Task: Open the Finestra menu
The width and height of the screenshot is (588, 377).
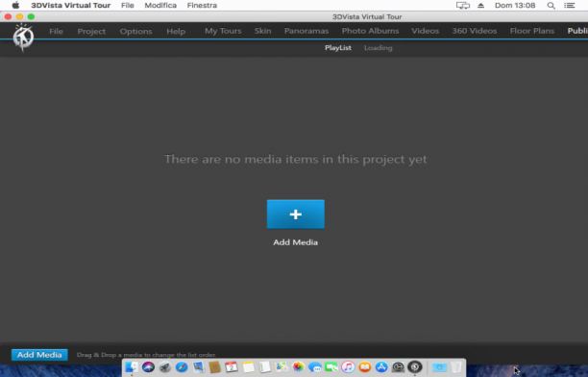Action: coord(202,5)
